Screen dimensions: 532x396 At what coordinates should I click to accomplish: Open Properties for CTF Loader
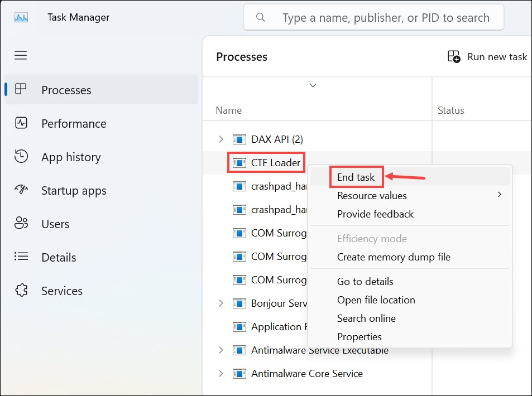coord(360,336)
